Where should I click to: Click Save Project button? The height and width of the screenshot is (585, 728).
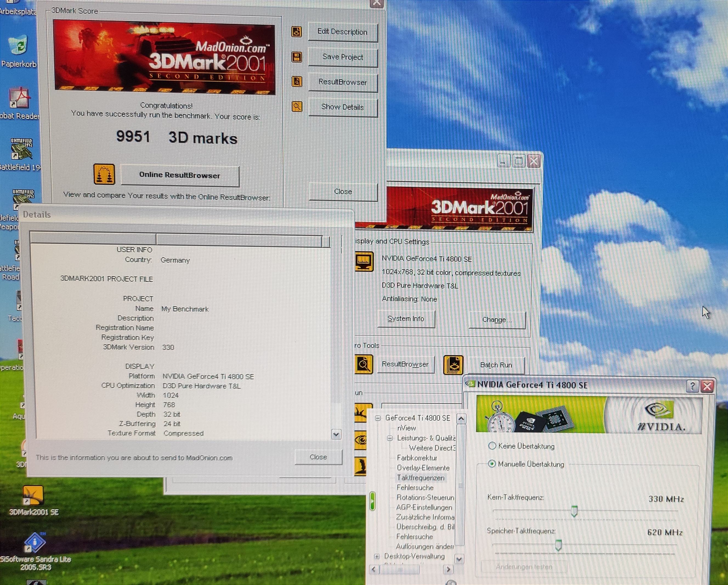coord(343,57)
